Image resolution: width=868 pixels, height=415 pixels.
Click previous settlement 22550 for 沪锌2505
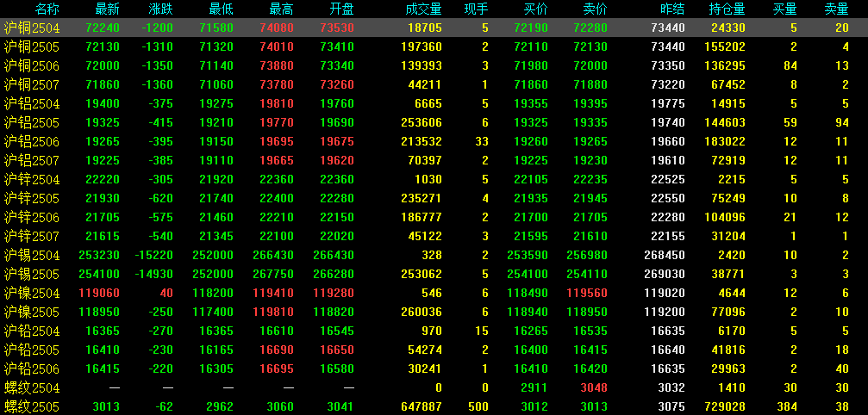pos(668,198)
